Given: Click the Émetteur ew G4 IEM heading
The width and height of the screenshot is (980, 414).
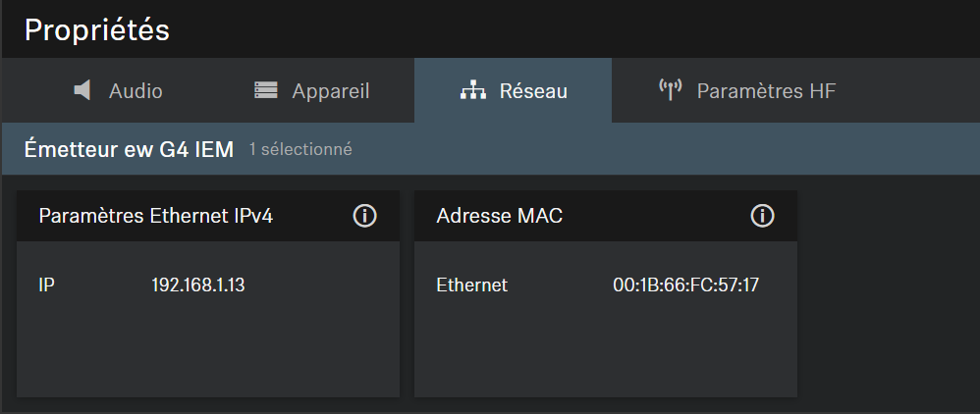Looking at the screenshot, I should [129, 149].
